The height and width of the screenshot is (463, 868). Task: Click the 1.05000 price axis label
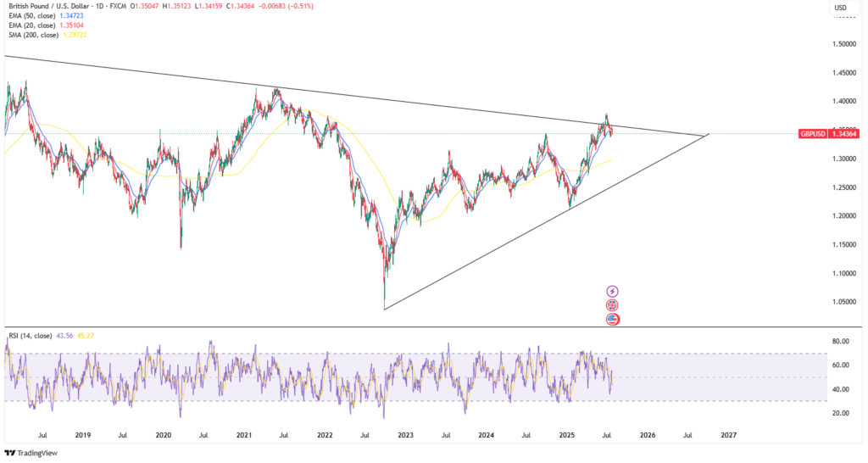843,302
